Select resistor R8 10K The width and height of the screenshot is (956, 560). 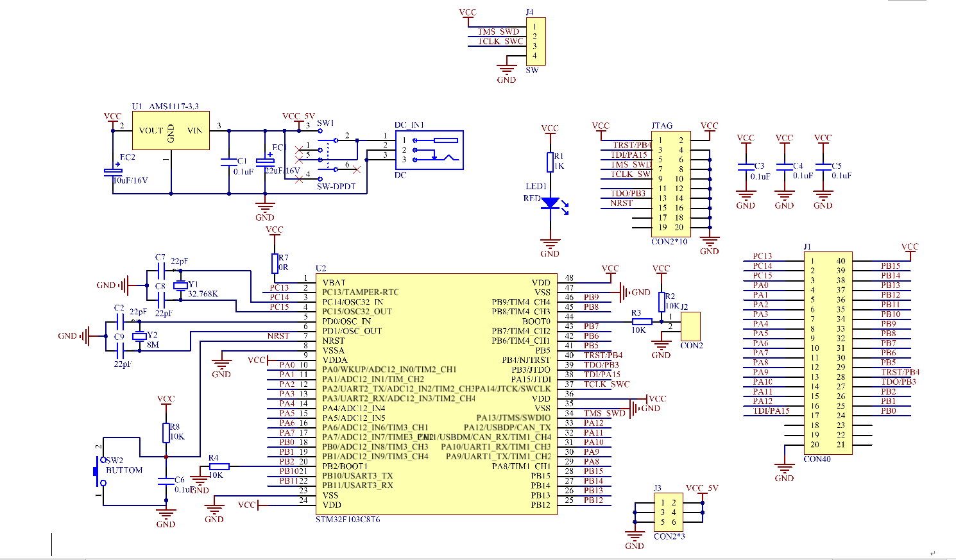(166, 433)
